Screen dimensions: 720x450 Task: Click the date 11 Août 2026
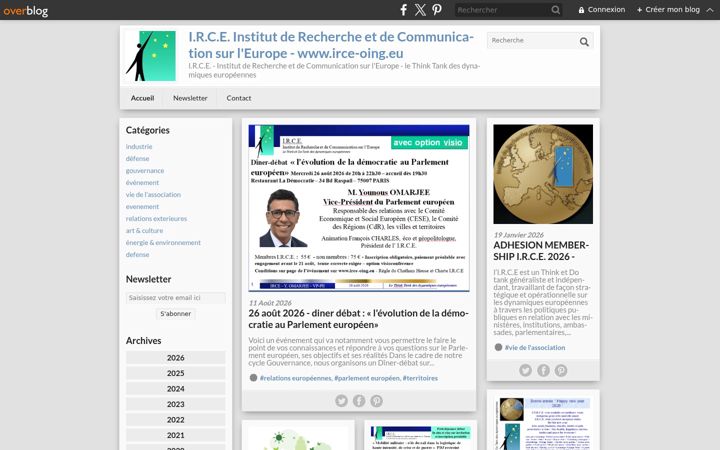270,303
